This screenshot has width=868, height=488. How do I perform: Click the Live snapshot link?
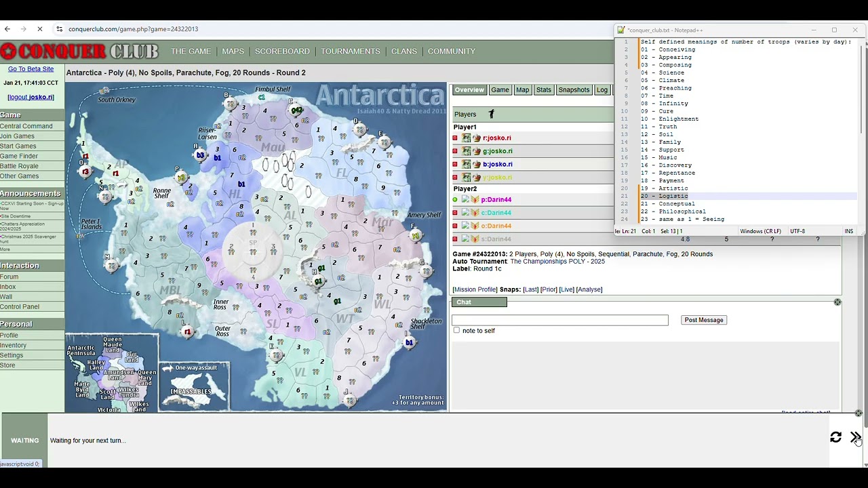click(x=566, y=290)
